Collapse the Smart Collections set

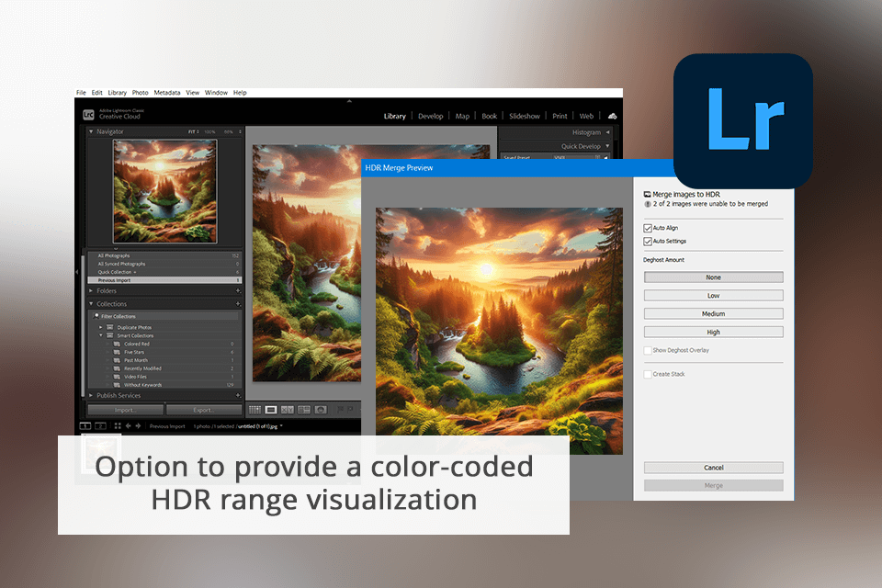click(x=101, y=335)
